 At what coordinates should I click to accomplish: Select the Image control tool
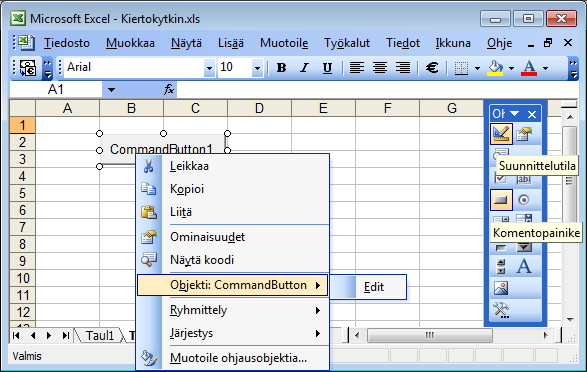coord(501,288)
